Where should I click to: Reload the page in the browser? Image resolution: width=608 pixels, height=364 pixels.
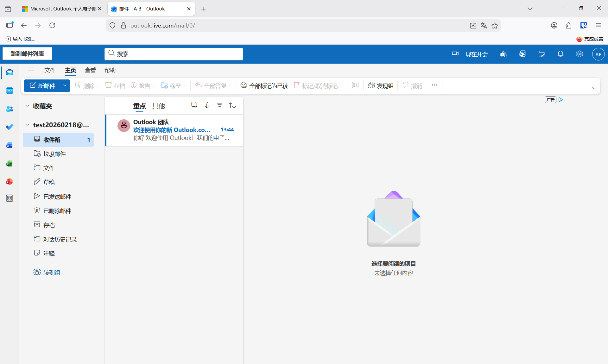pyautogui.click(x=52, y=25)
